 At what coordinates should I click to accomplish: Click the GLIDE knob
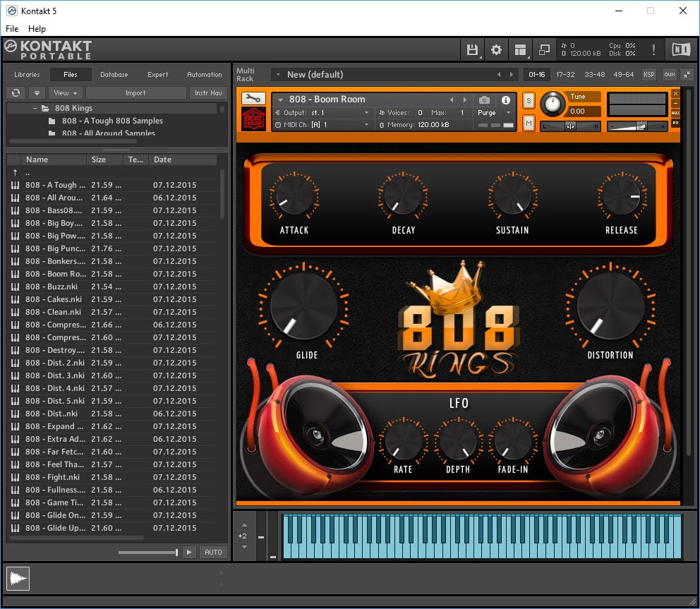tap(303, 306)
